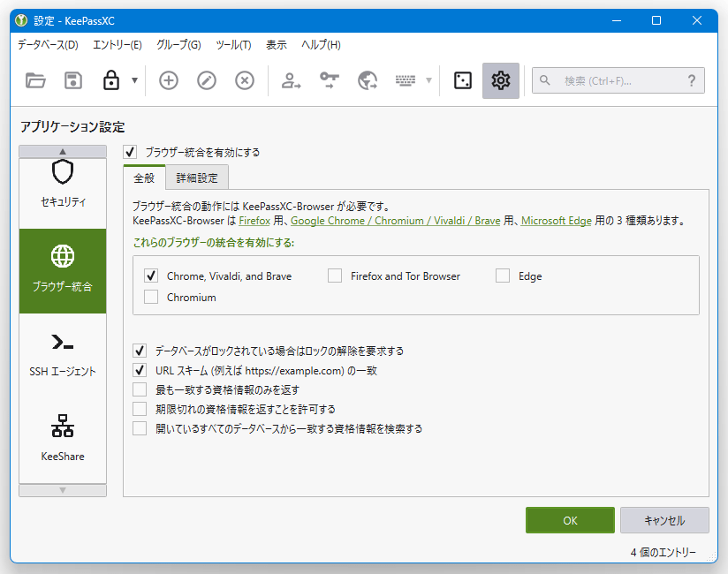The image size is (728, 574).
Task: Select KeeShare network category
Action: pyautogui.click(x=63, y=440)
